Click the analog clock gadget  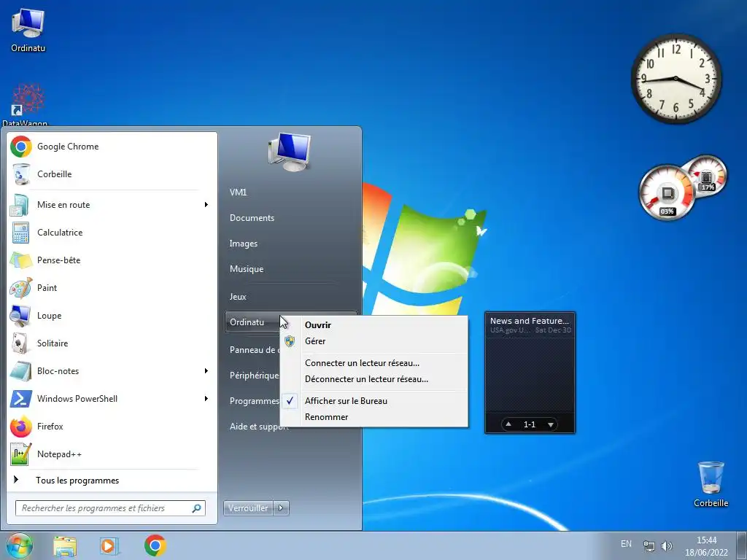click(x=676, y=79)
